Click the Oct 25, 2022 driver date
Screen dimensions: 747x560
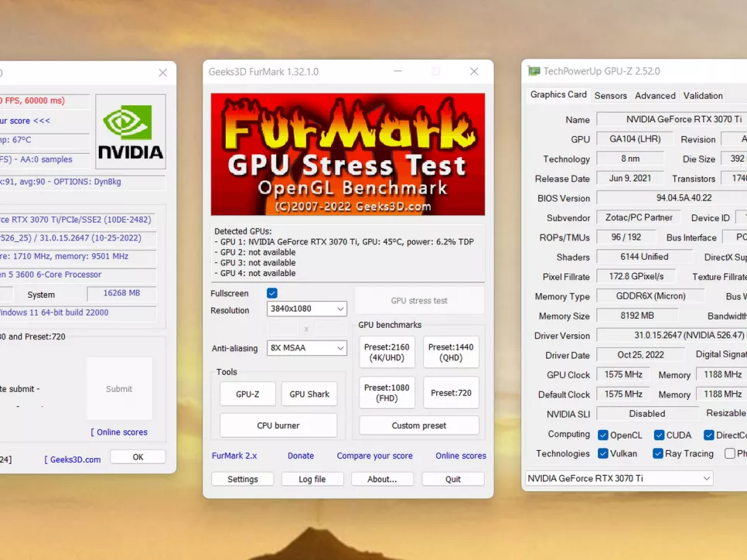[640, 354]
